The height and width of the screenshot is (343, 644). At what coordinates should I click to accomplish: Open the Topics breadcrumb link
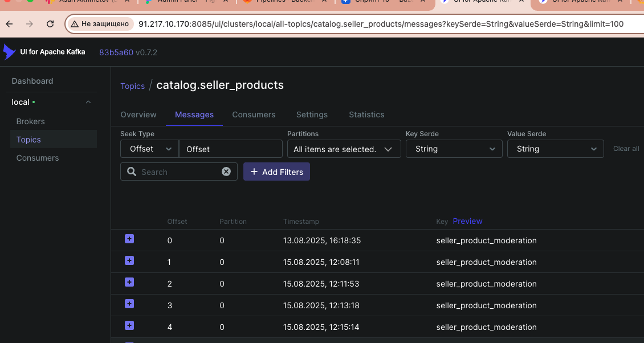(x=132, y=86)
